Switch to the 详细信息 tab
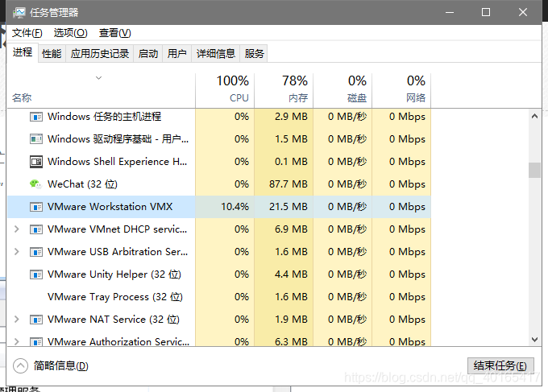The image size is (548, 392). click(216, 53)
